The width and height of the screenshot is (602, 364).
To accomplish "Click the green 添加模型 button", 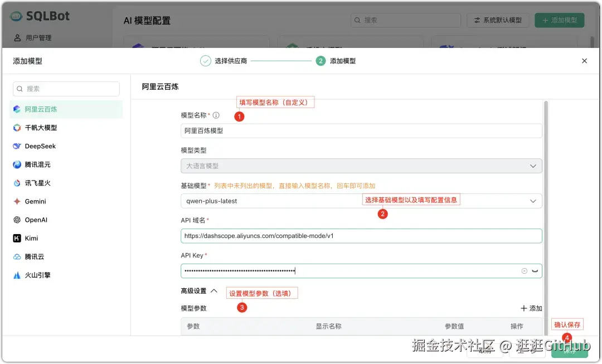I will [560, 20].
